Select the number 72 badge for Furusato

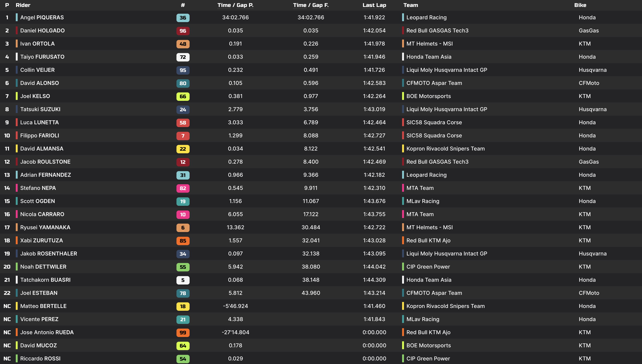pyautogui.click(x=183, y=57)
